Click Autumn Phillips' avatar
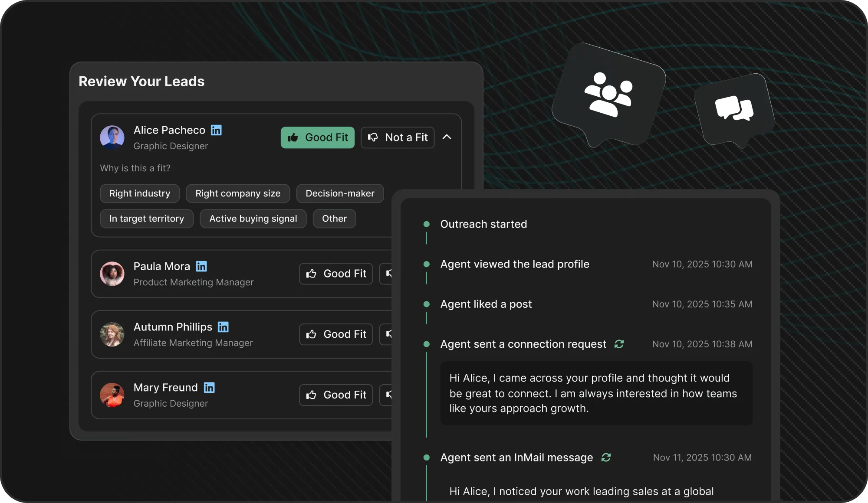The width and height of the screenshot is (868, 503). pyautogui.click(x=112, y=334)
